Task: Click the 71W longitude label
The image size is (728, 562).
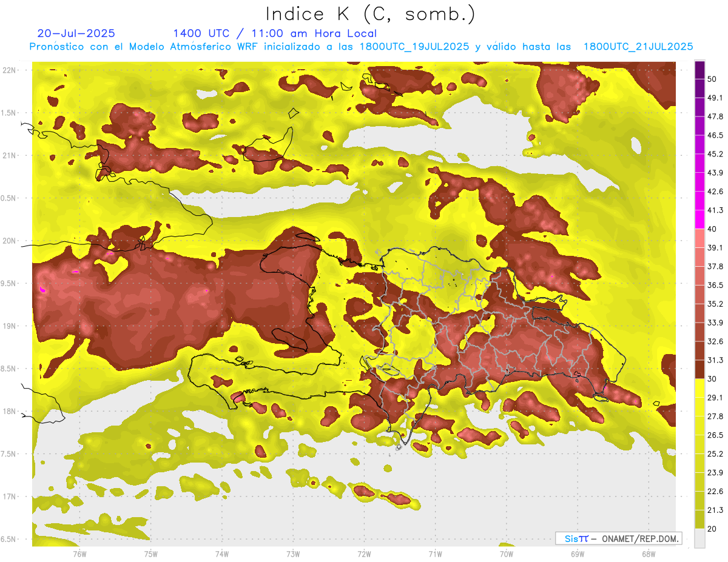Action: tap(435, 554)
